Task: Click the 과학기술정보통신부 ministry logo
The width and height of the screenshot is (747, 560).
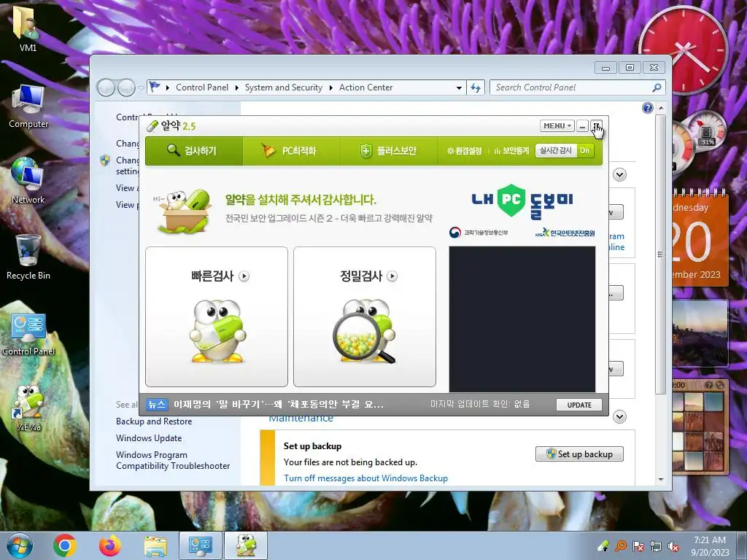Action: [479, 233]
